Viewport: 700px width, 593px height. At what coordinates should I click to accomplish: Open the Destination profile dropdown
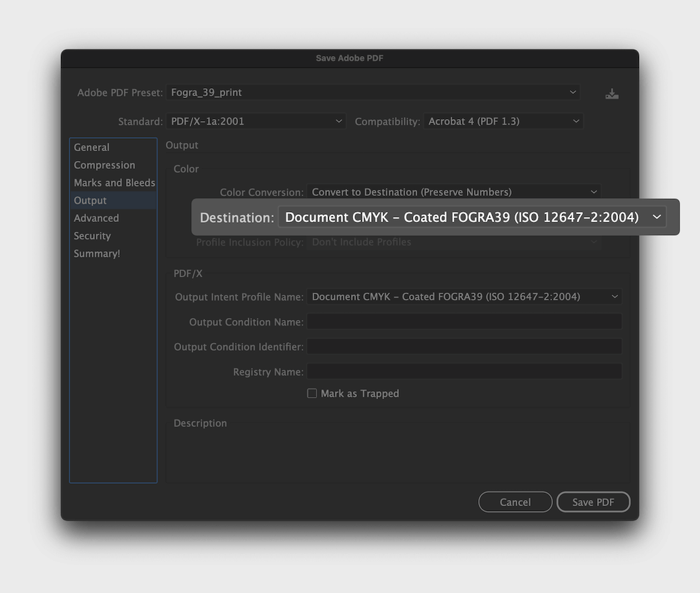[x=472, y=217]
